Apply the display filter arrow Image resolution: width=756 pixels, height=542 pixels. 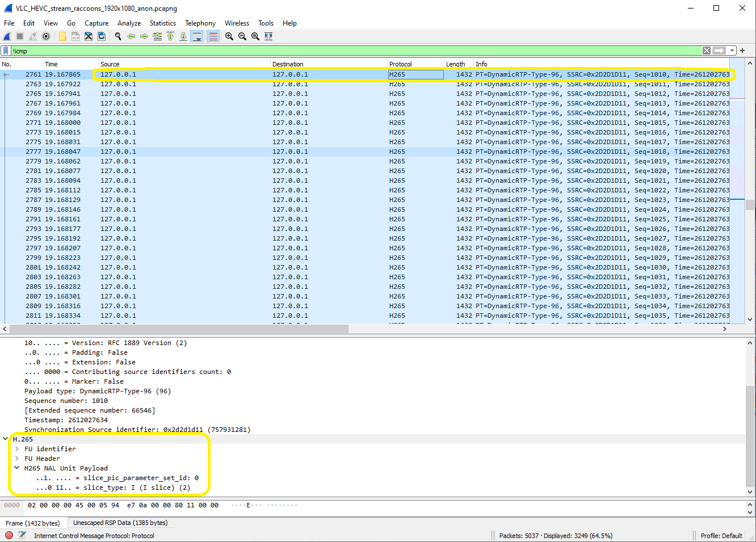[x=719, y=51]
